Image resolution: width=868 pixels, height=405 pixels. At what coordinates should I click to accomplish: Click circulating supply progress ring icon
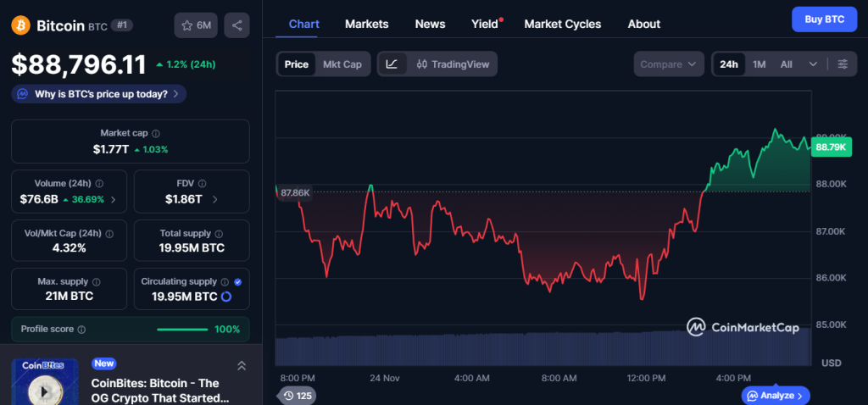(225, 297)
